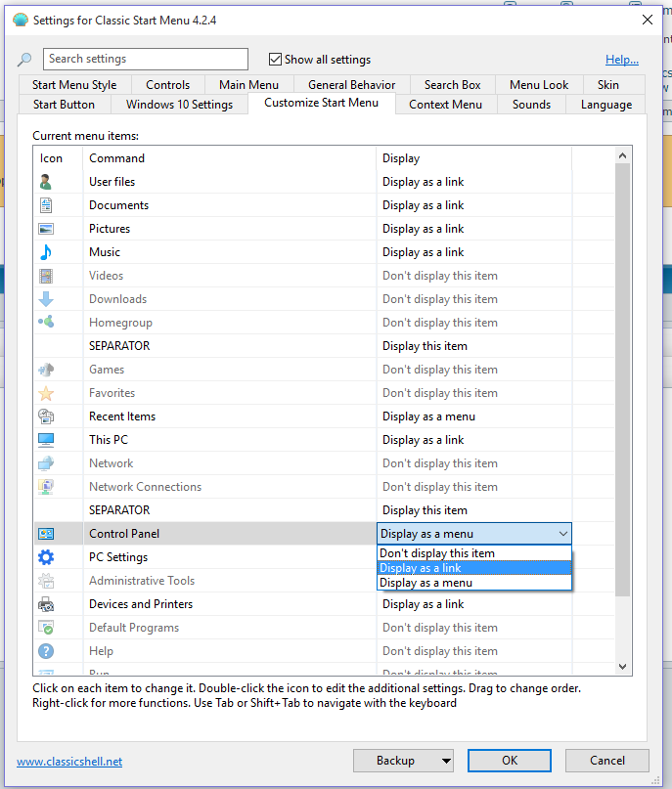This screenshot has height=789, width=672.
Task: Switch to Context Menu tab
Action: (x=445, y=105)
